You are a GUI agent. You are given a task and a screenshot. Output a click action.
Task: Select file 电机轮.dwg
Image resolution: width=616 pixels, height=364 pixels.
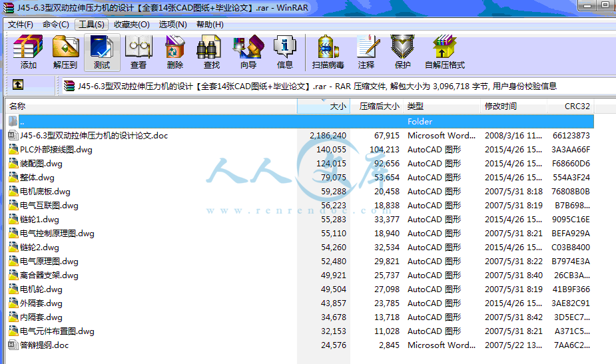[x=41, y=289]
